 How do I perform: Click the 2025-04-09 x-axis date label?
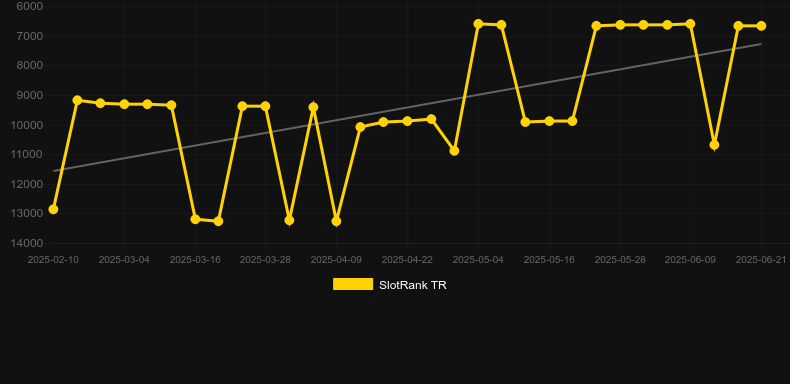[336, 260]
